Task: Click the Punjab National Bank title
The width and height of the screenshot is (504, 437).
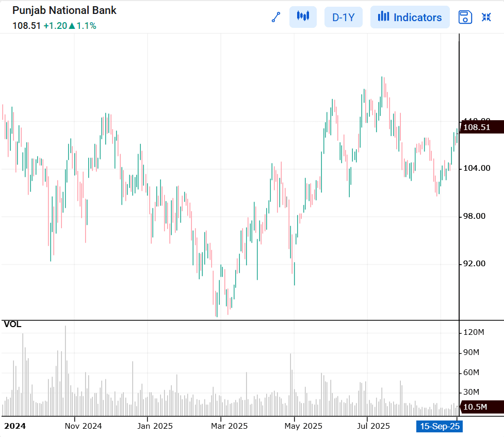Action: (x=64, y=10)
